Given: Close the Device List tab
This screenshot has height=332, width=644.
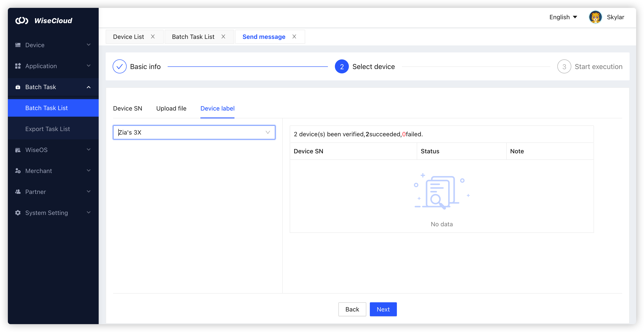Looking at the screenshot, I should pyautogui.click(x=153, y=36).
